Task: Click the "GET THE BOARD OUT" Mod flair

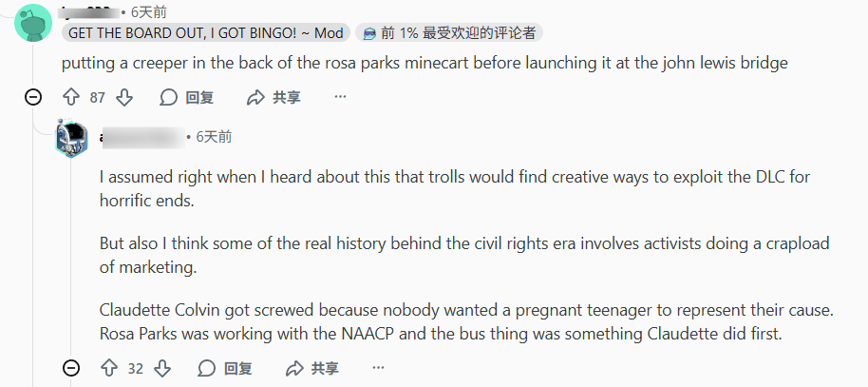Action: click(x=205, y=33)
